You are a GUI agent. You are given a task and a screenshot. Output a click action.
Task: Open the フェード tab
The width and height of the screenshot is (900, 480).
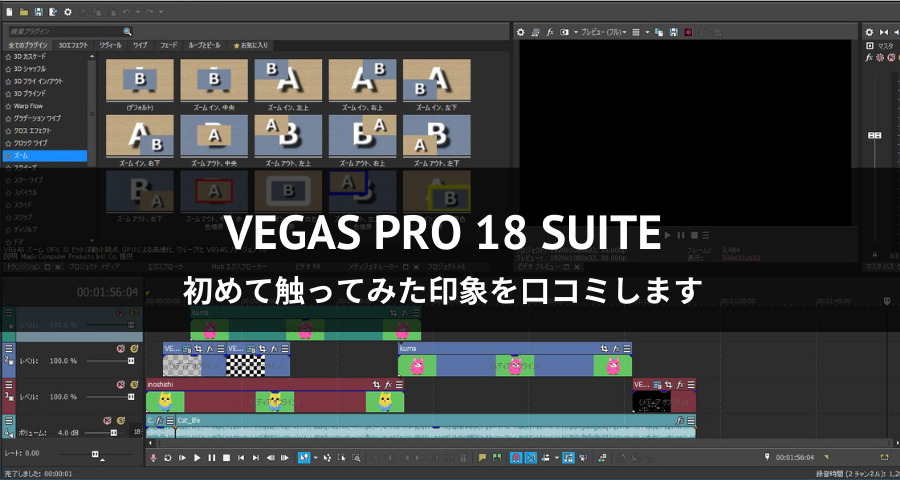[169, 45]
